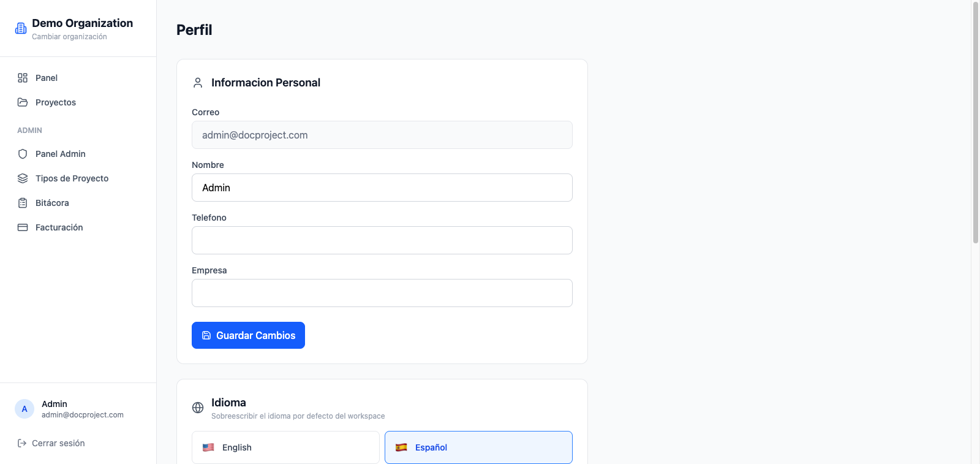Open the Cambiar organización switcher
This screenshot has height=464, width=980.
click(69, 37)
